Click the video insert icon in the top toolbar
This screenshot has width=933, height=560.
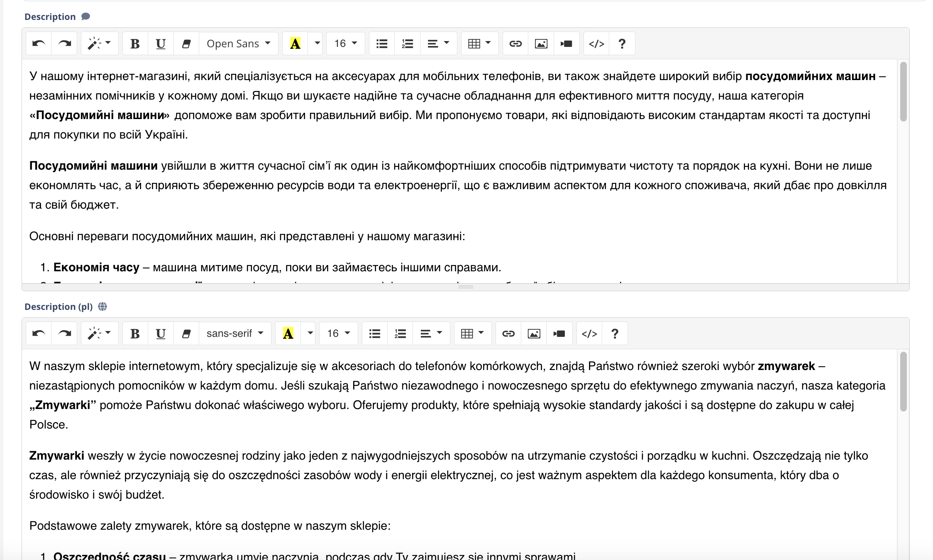pyautogui.click(x=566, y=43)
